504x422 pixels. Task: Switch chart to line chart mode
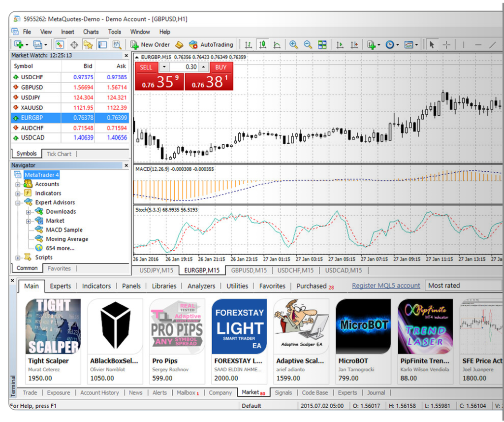click(277, 45)
